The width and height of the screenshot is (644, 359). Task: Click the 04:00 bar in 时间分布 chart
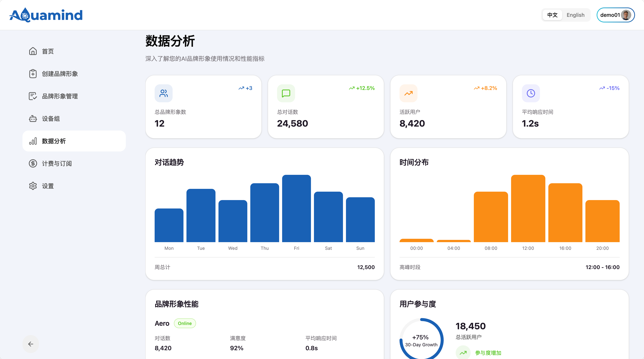coord(454,241)
